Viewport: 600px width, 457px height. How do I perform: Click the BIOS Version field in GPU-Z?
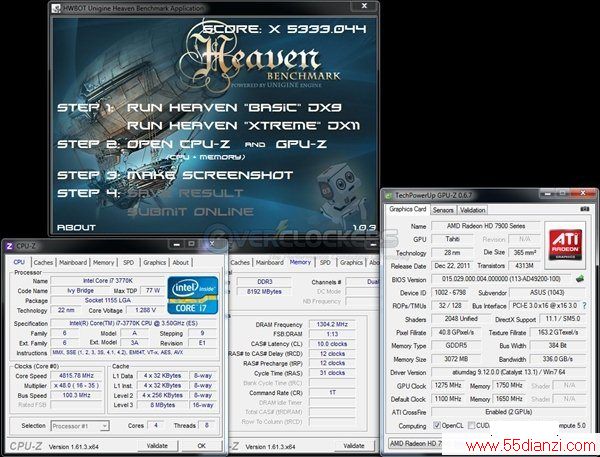pos(501,279)
